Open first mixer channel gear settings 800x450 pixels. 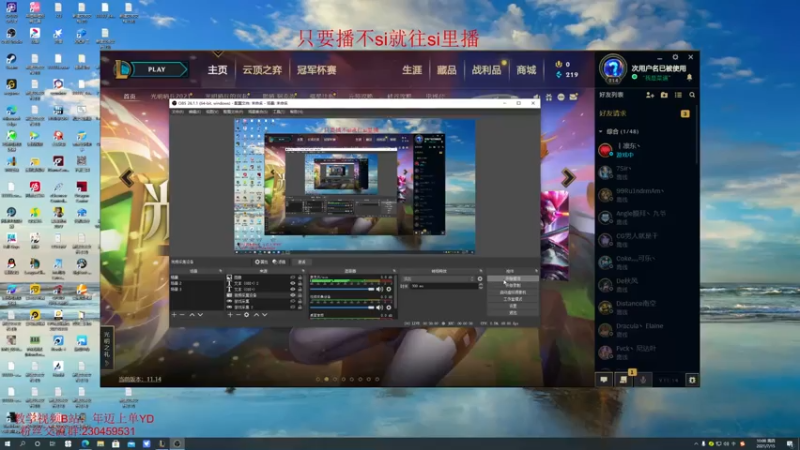(389, 289)
